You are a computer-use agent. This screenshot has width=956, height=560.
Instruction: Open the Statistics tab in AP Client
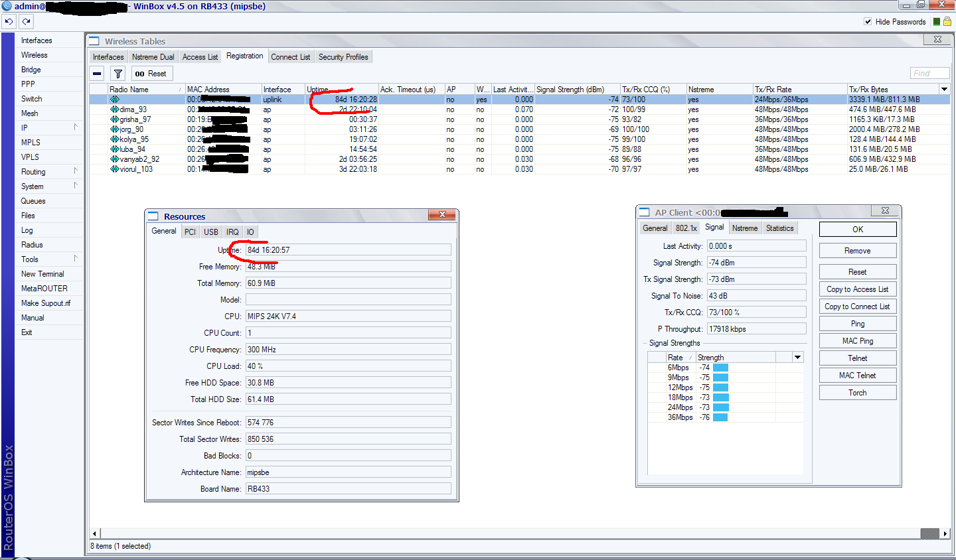point(779,228)
